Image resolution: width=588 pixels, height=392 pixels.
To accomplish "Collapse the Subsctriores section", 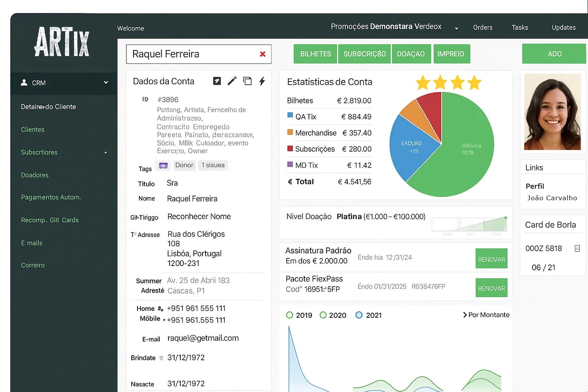I will point(106,152).
